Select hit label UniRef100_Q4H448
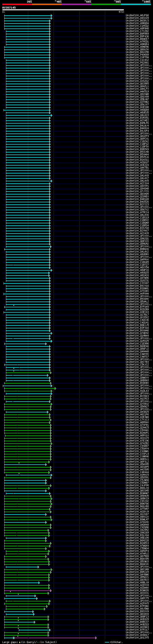 coord(137,352)
